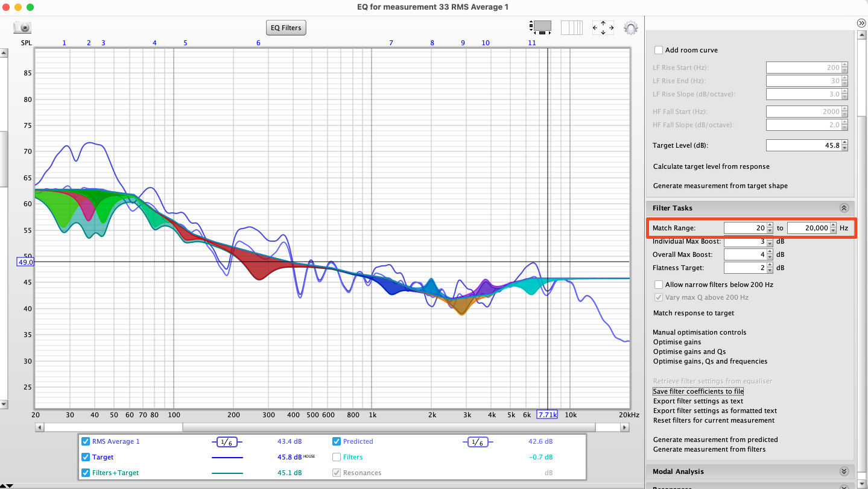The width and height of the screenshot is (868, 489).
Task: Click Flatness Target stepper arrows
Action: [770, 268]
